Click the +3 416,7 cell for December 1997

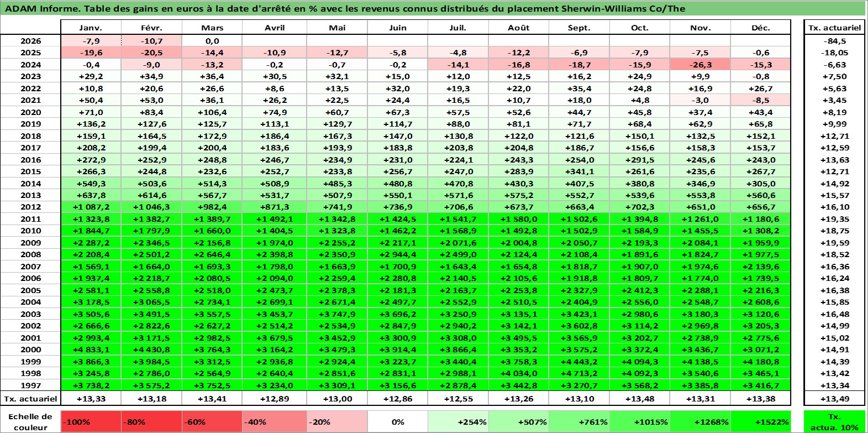point(760,385)
